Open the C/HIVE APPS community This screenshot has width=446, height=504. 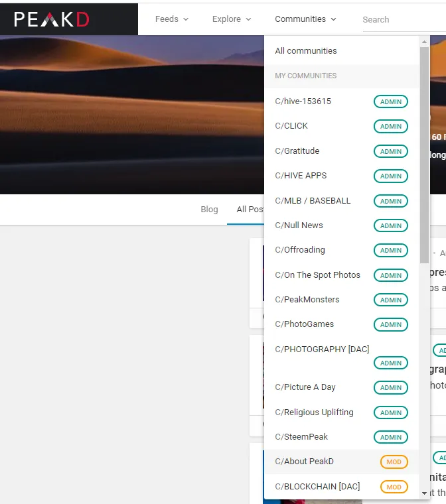point(341,176)
